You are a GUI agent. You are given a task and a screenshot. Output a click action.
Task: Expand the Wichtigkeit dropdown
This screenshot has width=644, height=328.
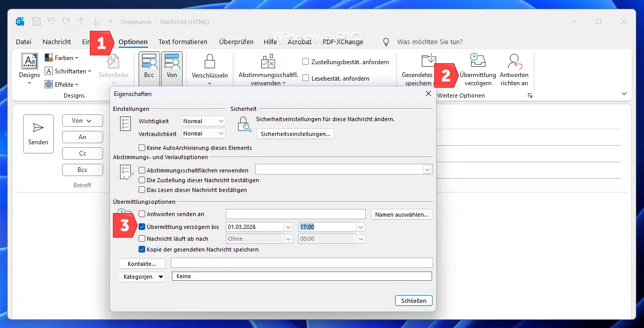pos(221,121)
